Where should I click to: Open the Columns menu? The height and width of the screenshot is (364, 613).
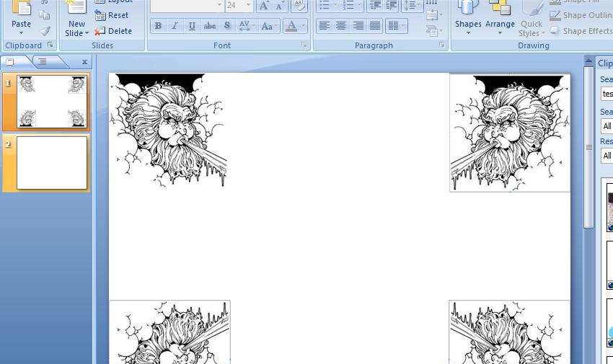click(396, 26)
